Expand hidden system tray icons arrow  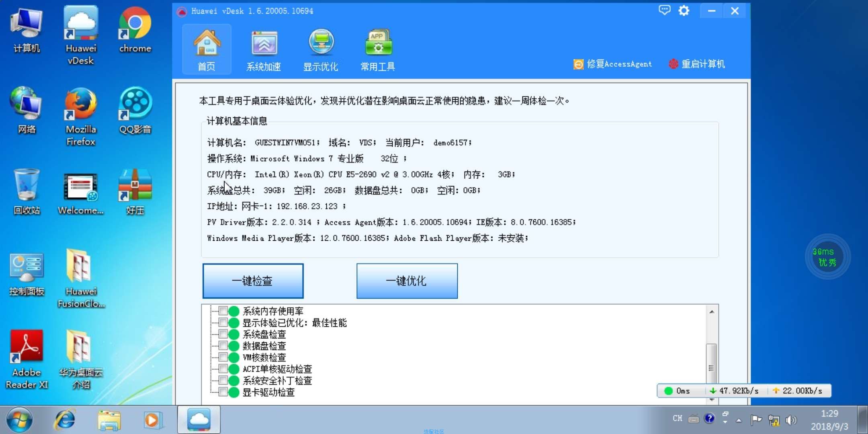739,420
